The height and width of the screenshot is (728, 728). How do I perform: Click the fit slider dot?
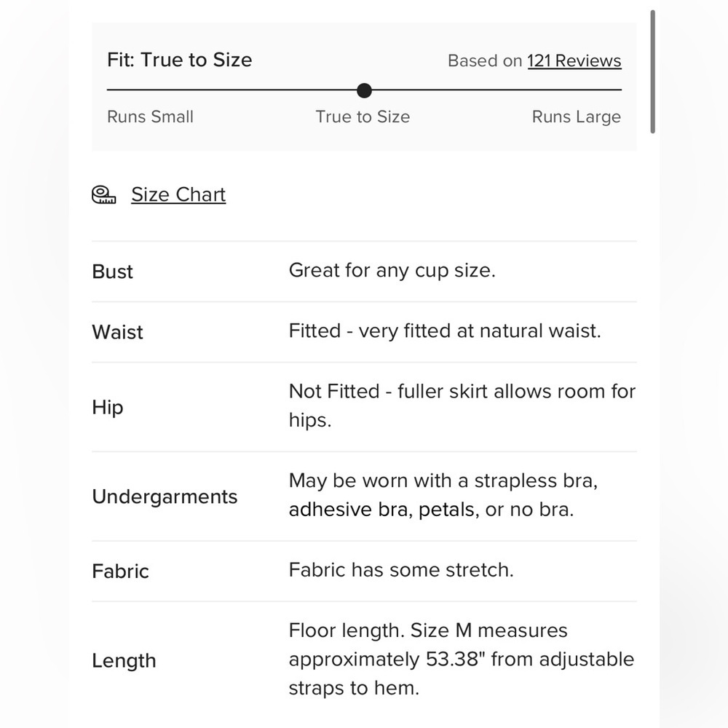365,90
